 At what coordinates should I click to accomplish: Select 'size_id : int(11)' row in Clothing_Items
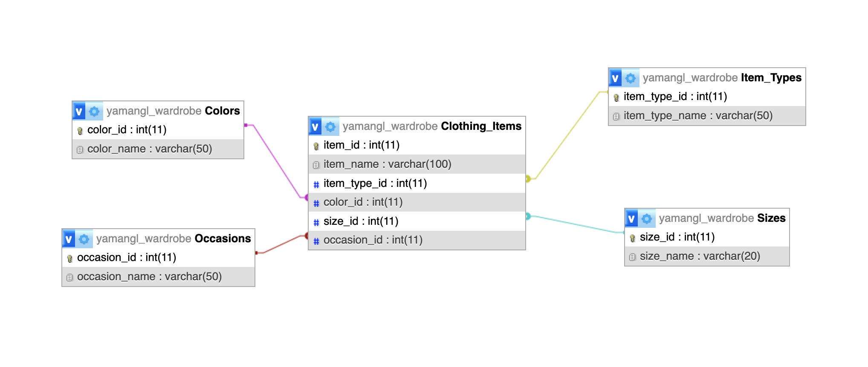[x=417, y=221]
